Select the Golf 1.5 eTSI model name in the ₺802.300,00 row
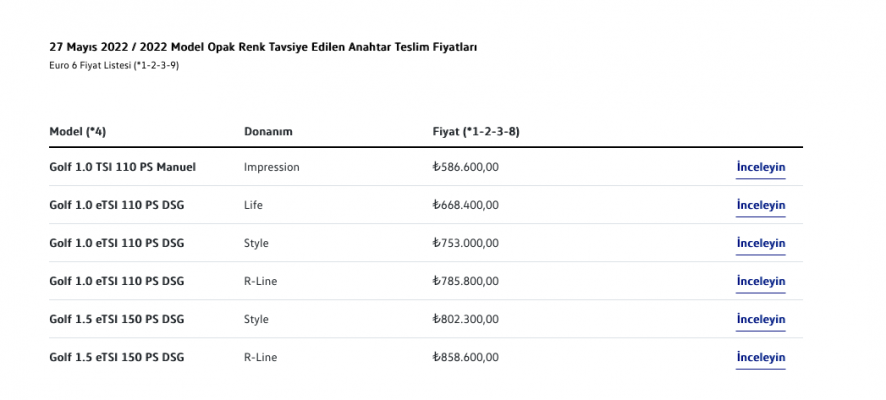Image resolution: width=886 pixels, height=400 pixels. [x=116, y=319]
